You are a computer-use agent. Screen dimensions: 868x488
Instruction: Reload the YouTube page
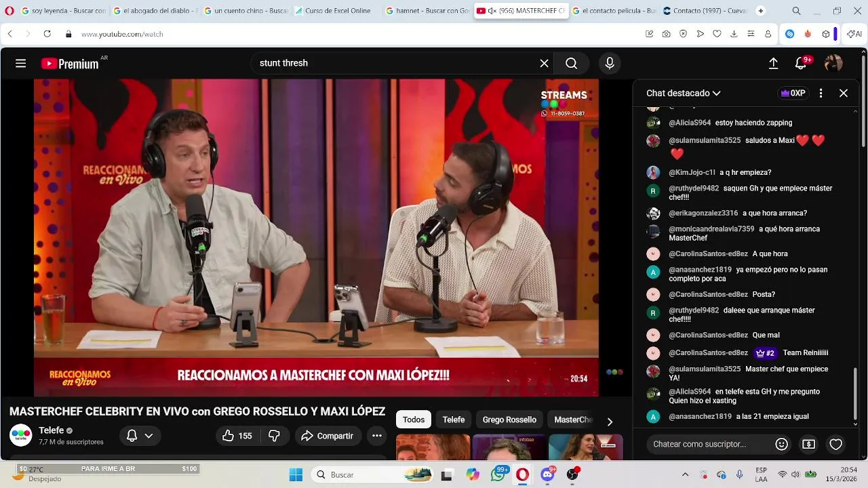pos(47,34)
